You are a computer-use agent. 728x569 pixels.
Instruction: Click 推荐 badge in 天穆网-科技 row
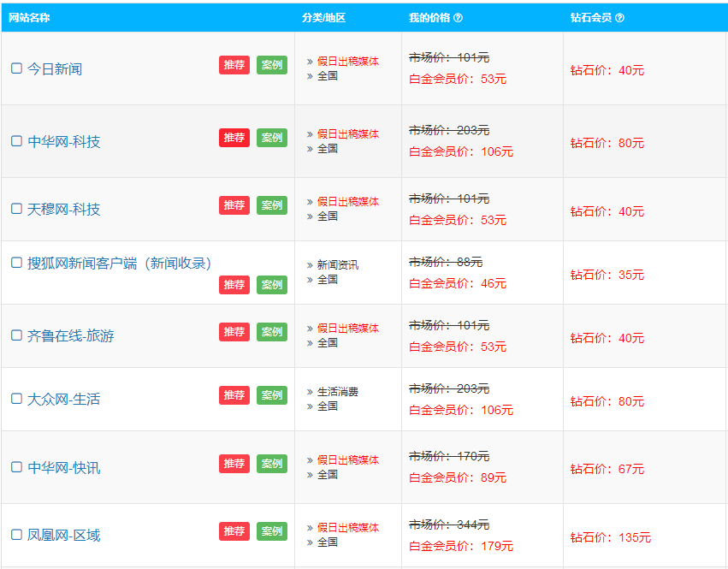tap(234, 205)
